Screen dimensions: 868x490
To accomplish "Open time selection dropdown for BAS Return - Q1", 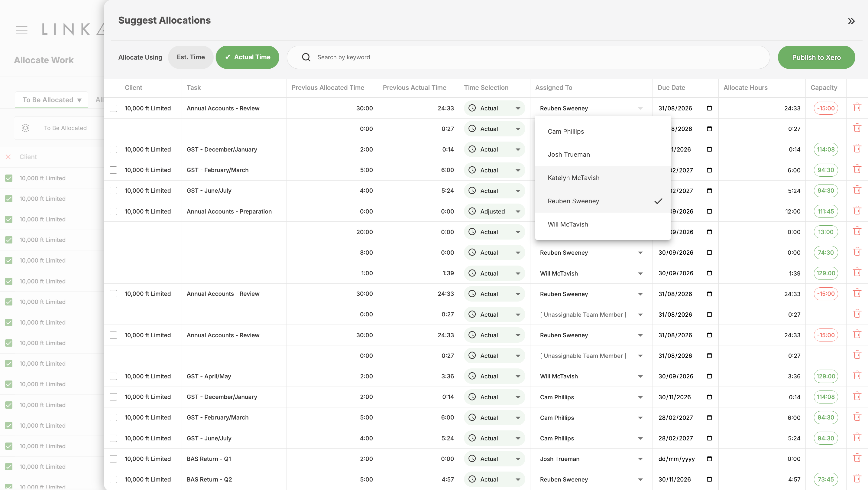I will pyautogui.click(x=494, y=459).
